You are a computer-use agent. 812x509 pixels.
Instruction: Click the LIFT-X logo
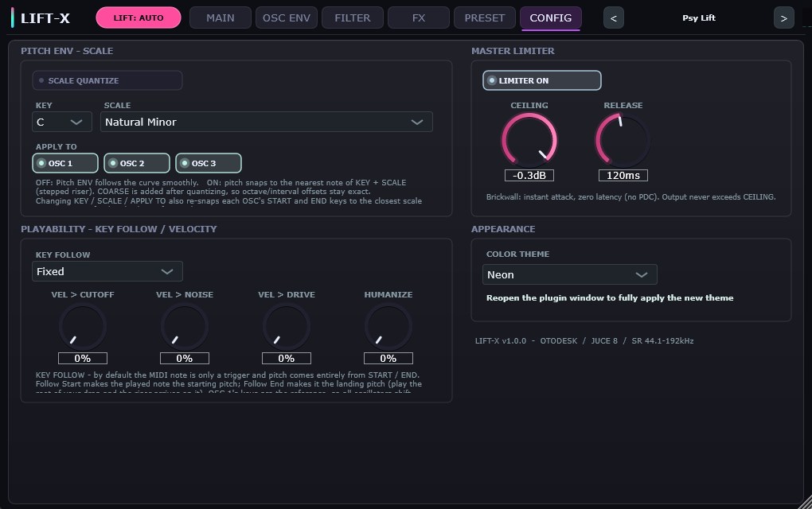[41, 18]
